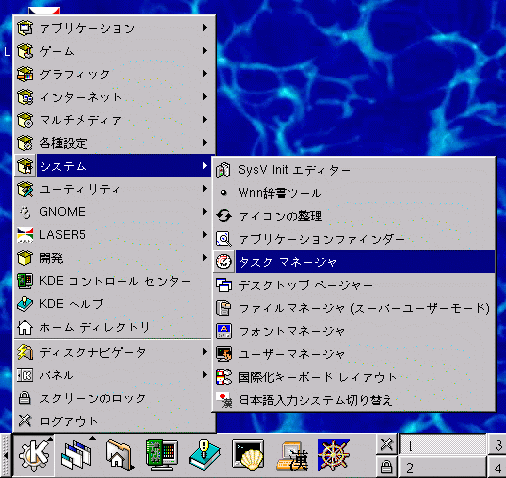Click the ホーム ディレクトリ house icon

[x=25, y=327]
